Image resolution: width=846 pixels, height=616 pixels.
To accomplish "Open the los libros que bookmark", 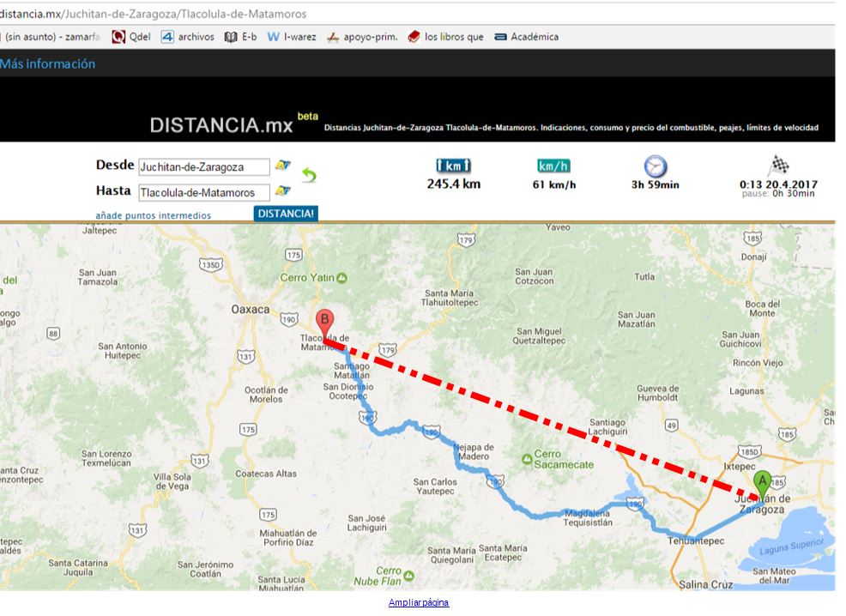I will click(445, 37).
